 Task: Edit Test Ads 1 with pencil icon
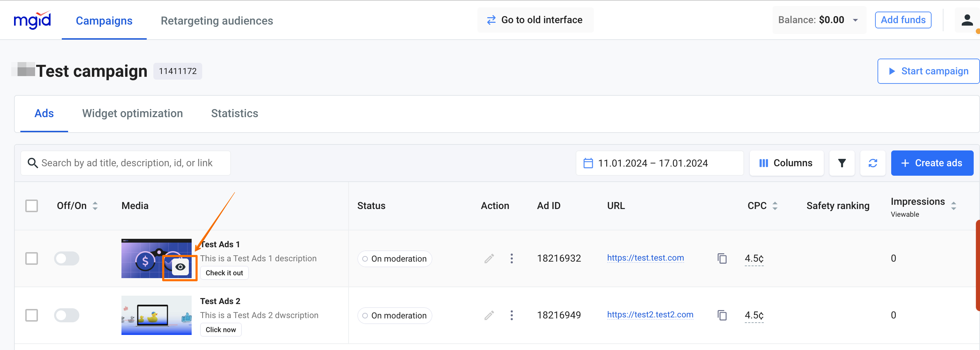489,258
